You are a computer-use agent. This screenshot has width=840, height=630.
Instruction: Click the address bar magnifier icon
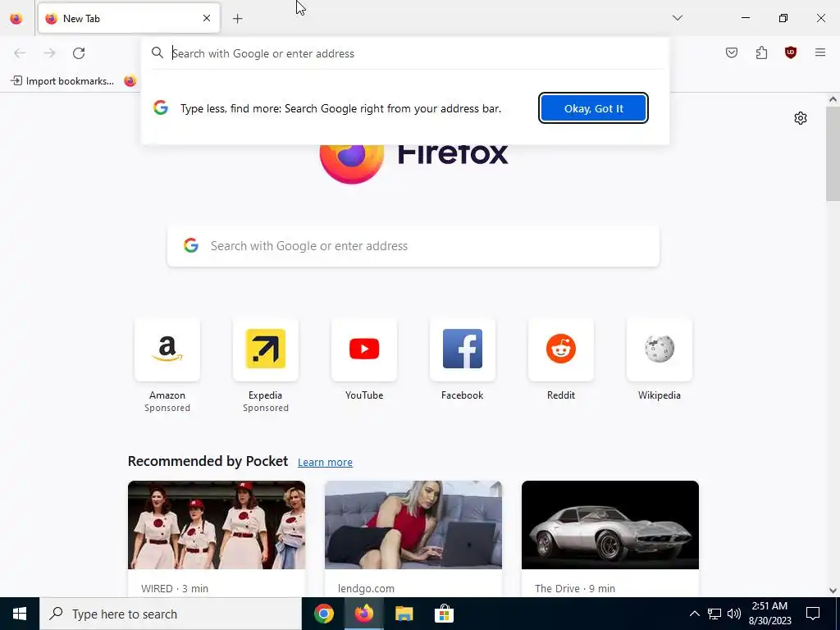click(x=157, y=52)
